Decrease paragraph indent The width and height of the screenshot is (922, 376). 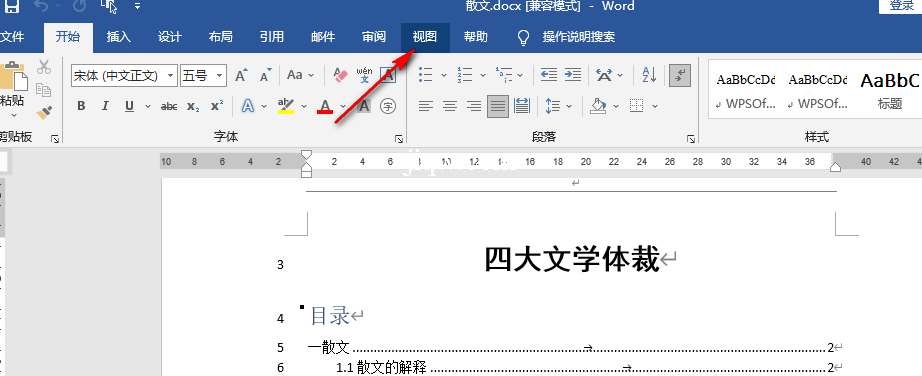click(x=549, y=75)
